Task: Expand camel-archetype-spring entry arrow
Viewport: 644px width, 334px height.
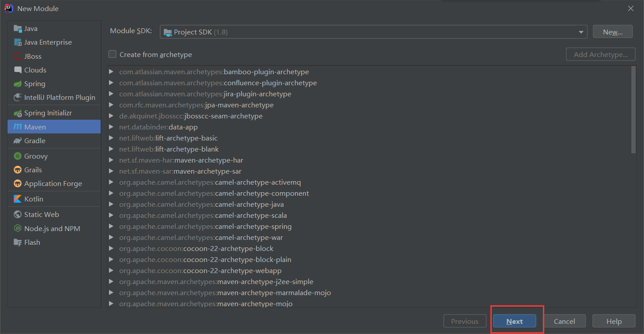Action: (111, 227)
